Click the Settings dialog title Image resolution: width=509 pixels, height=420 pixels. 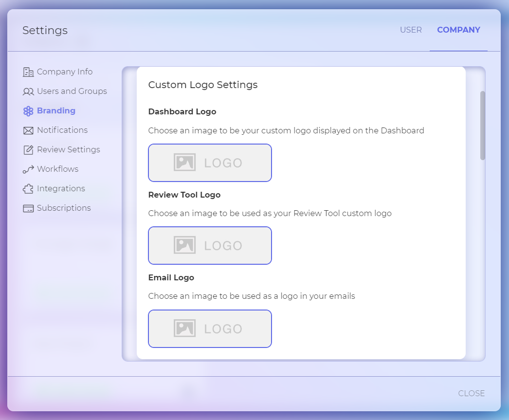(x=45, y=30)
